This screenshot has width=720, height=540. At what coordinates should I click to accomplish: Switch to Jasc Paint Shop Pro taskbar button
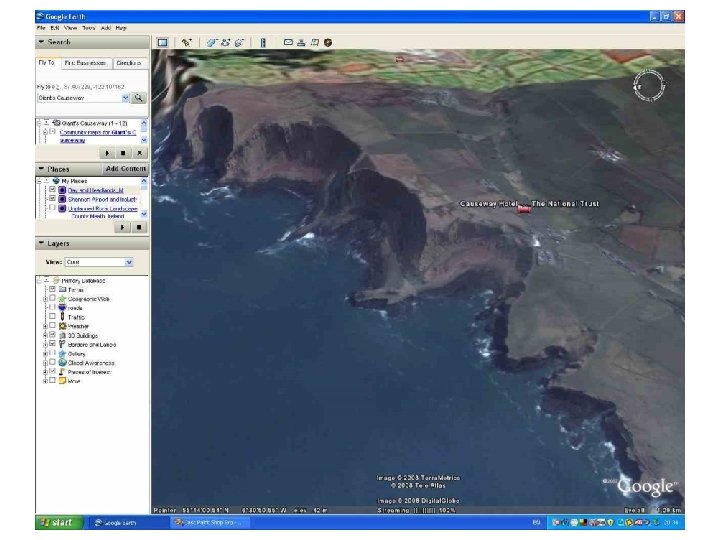212,523
